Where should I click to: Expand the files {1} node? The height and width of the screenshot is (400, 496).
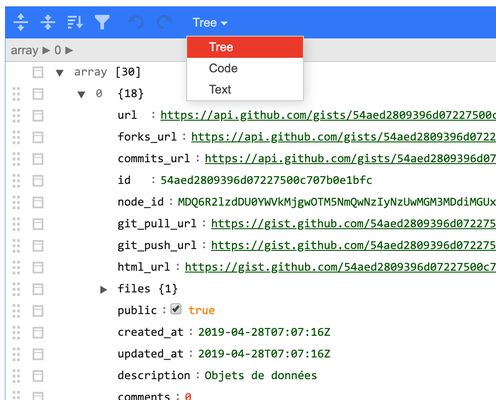point(103,289)
